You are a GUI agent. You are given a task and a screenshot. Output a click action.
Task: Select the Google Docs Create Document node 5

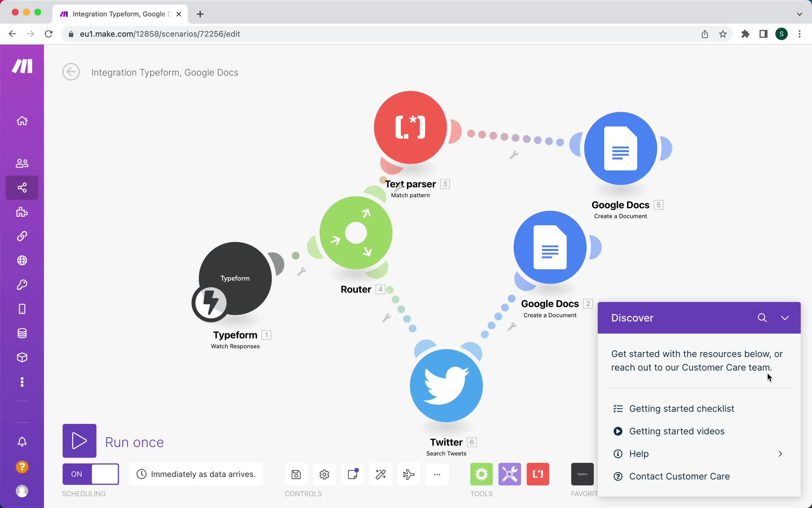pyautogui.click(x=621, y=149)
